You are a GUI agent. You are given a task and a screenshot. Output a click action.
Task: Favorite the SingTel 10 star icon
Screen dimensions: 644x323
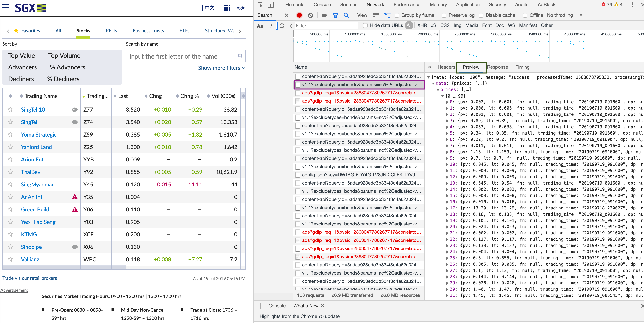pyautogui.click(x=10, y=110)
